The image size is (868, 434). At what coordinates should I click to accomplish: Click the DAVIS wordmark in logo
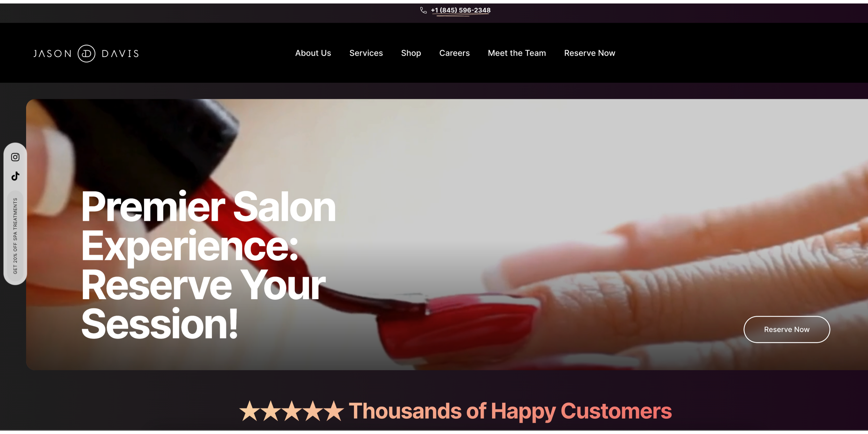[x=120, y=54]
